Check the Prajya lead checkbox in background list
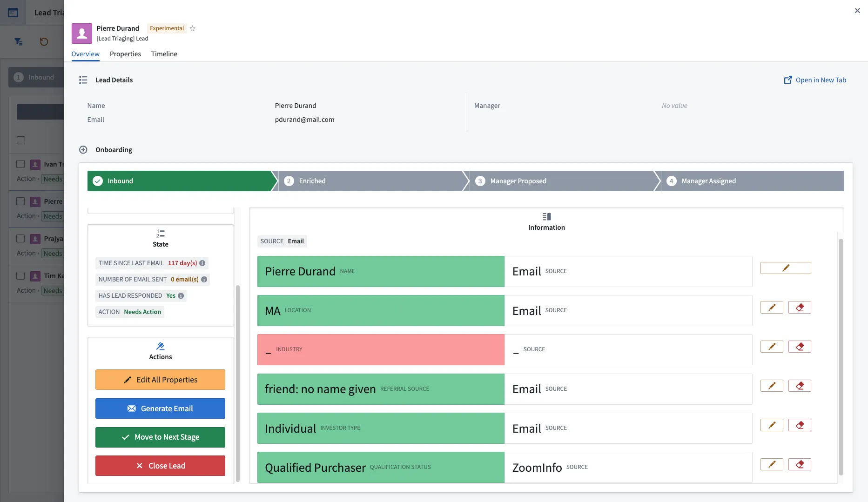This screenshot has height=502, width=868. [20, 239]
